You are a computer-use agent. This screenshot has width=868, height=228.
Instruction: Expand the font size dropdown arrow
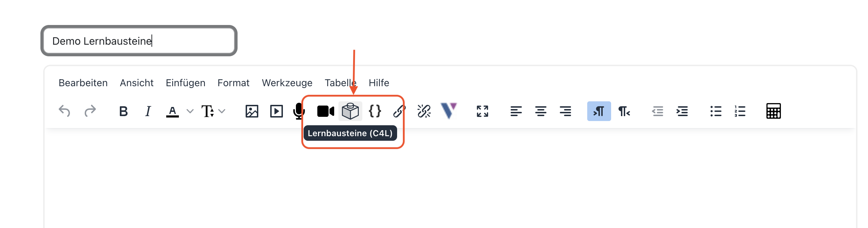point(222,111)
